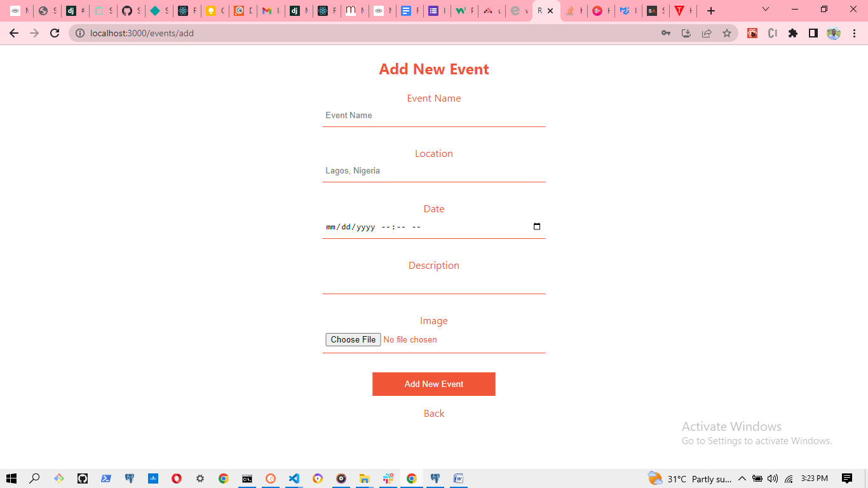The height and width of the screenshot is (488, 868).
Task: Open Slack from the taskbar
Action: point(388,478)
